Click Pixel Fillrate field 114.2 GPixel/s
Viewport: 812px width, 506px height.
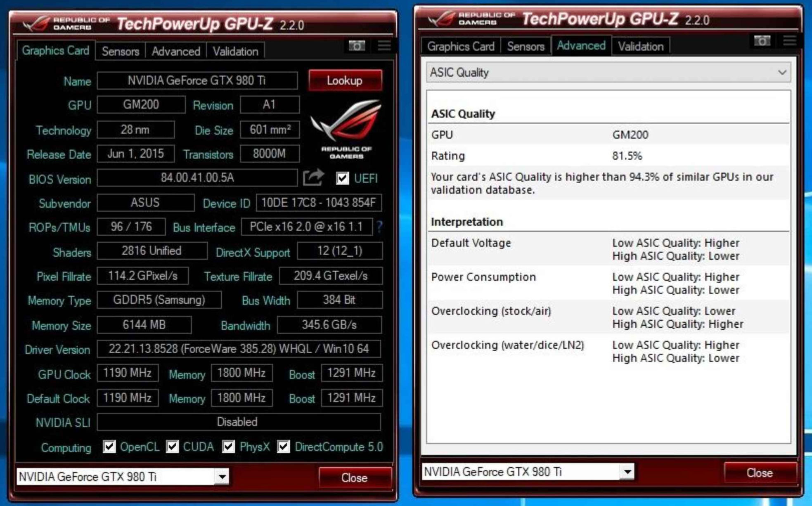143,276
